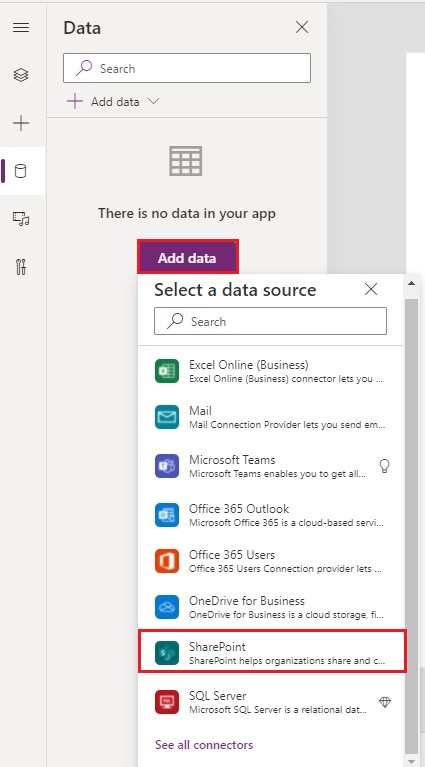Click the SharePoint teal icon
This screenshot has height=767, width=425.
pyautogui.click(x=167, y=653)
